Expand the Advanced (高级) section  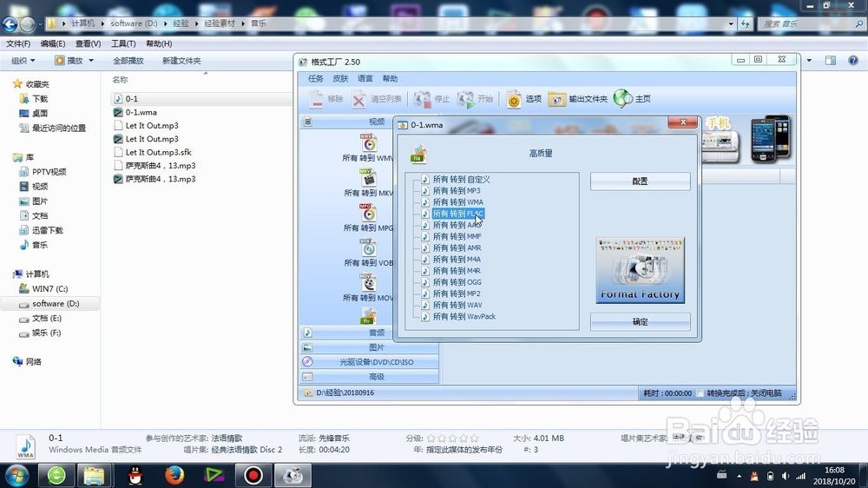369,377
